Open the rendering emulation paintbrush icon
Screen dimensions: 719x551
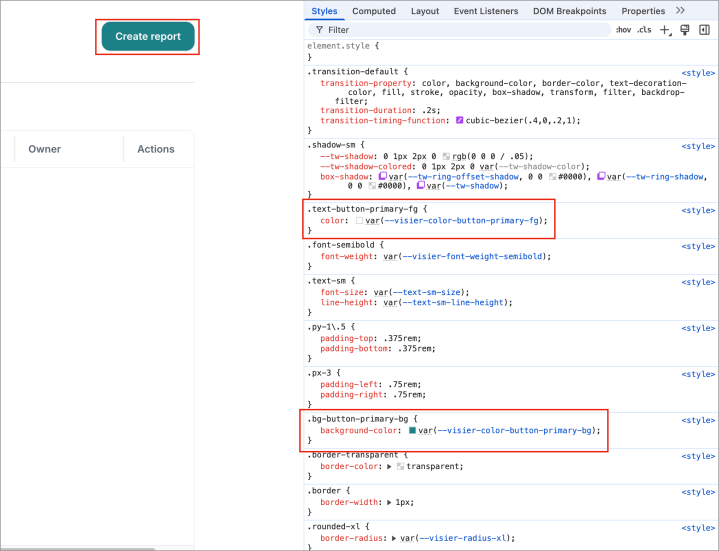[685, 30]
